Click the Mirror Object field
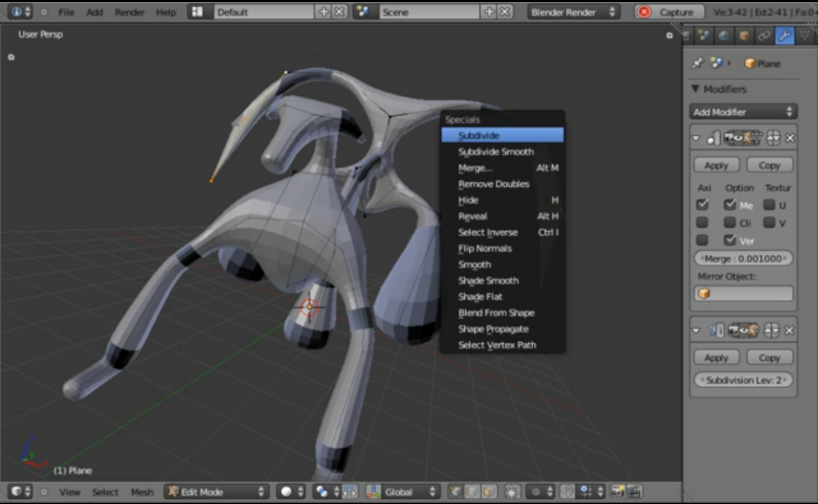This screenshot has width=818, height=504. [x=743, y=293]
